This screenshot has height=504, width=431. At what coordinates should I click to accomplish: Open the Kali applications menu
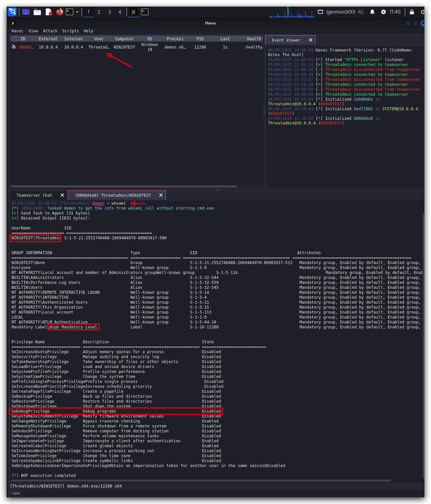point(12,12)
